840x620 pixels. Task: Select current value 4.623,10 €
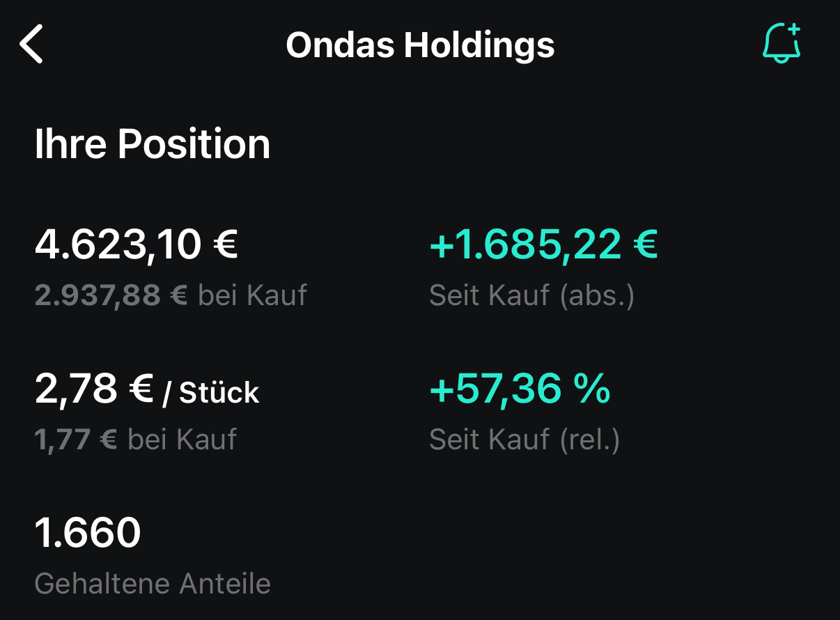pyautogui.click(x=137, y=245)
